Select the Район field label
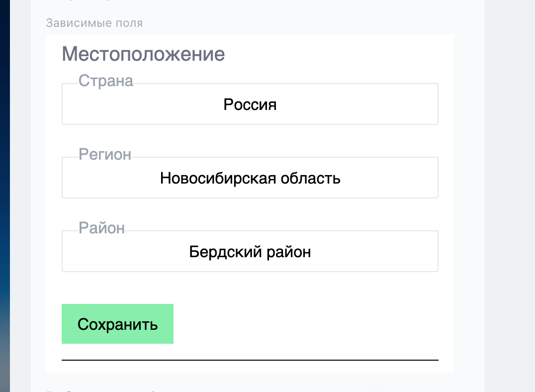 tap(101, 228)
